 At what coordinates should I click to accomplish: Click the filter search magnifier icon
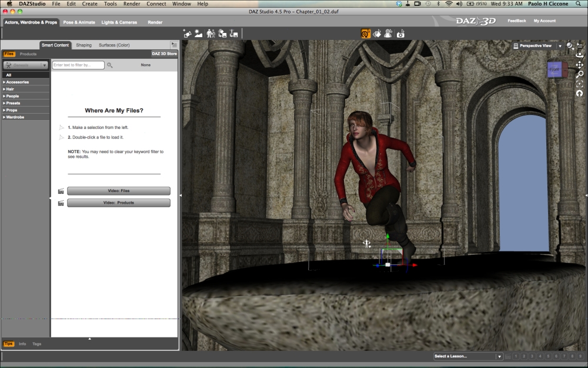(x=110, y=65)
